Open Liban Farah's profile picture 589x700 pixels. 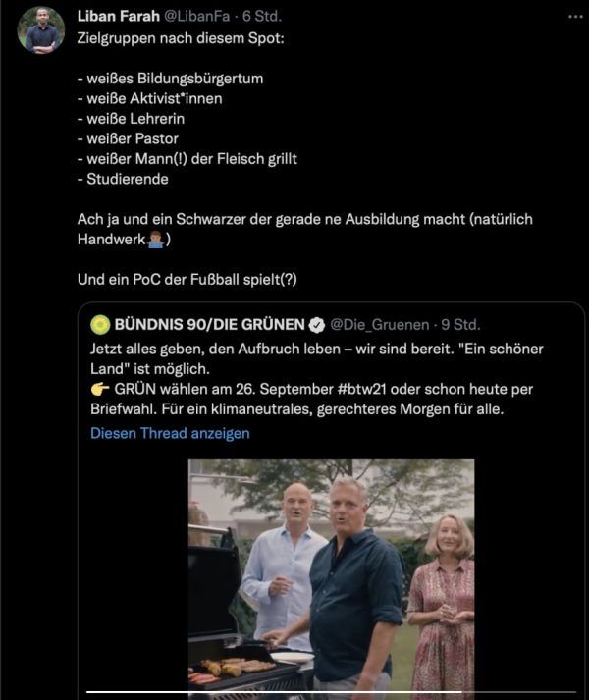click(41, 30)
